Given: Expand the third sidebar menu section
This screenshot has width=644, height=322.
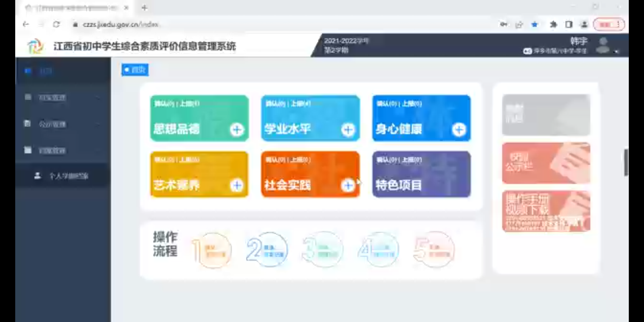Looking at the screenshot, I should click(x=63, y=124).
